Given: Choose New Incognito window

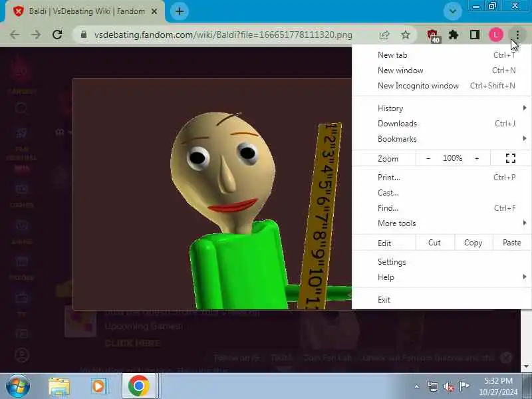Looking at the screenshot, I should (442, 86).
